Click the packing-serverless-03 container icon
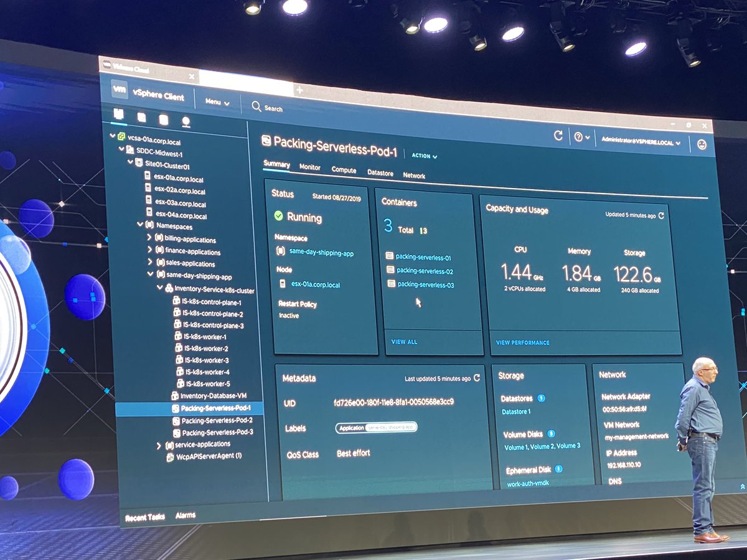The width and height of the screenshot is (747, 560). coord(391,283)
